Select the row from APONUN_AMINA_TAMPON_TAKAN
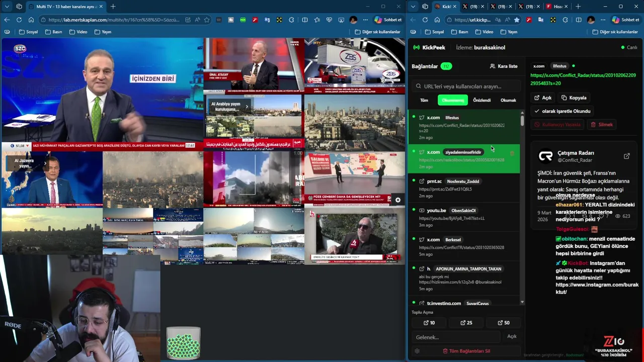This screenshot has height=362, width=644. coord(463,278)
